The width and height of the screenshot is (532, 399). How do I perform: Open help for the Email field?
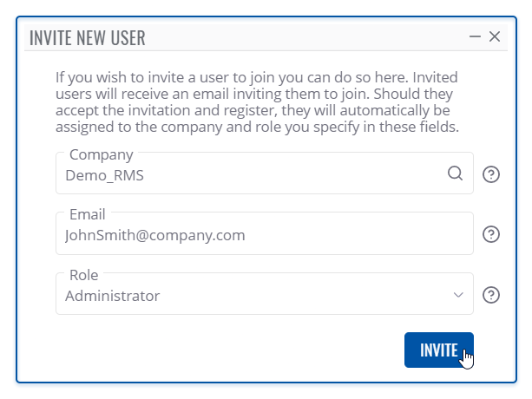[491, 234]
